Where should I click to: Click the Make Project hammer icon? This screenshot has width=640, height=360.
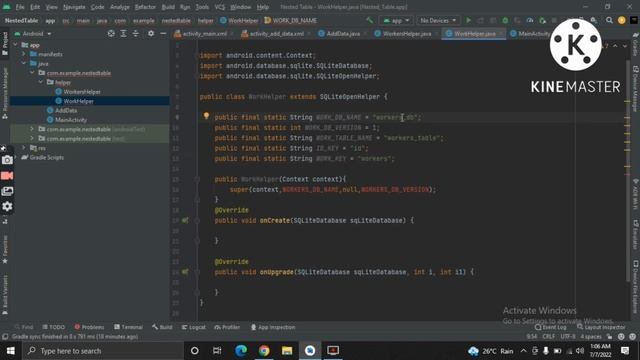point(369,20)
